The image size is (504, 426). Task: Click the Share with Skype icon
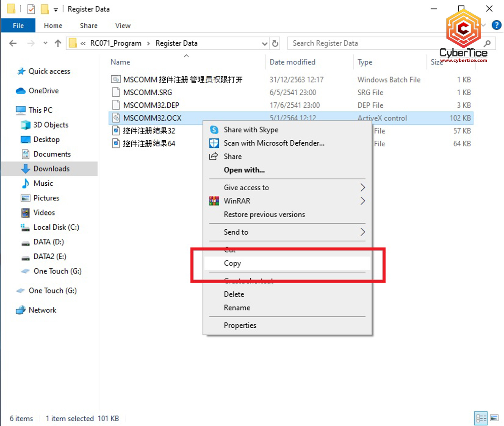(x=214, y=130)
